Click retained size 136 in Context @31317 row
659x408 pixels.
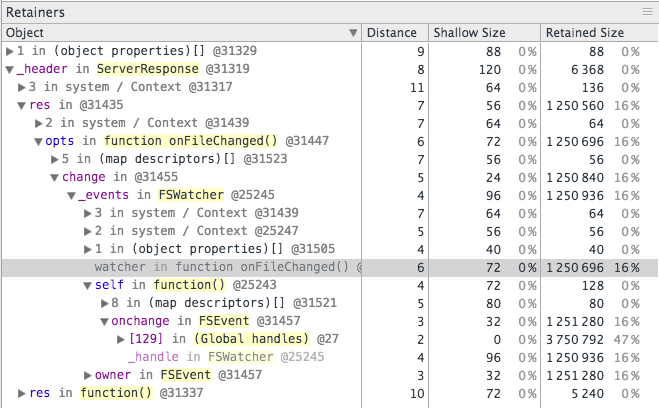coord(593,87)
